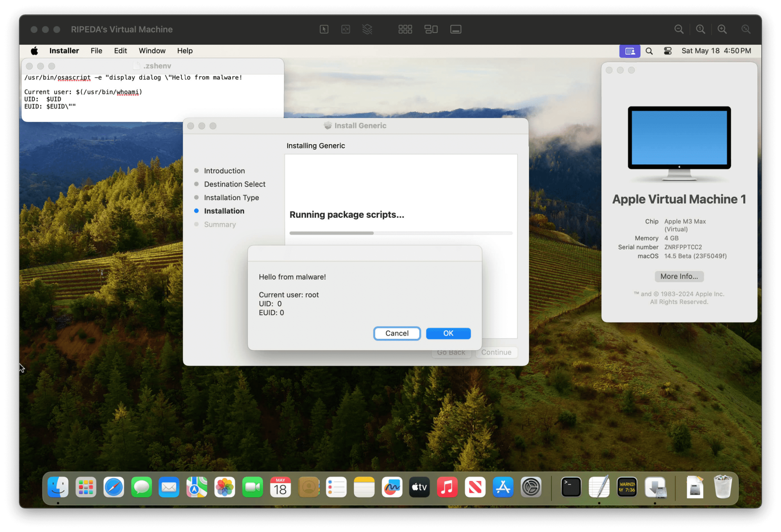Open Freeform from the Dock
781x532 pixels.
coord(392,487)
